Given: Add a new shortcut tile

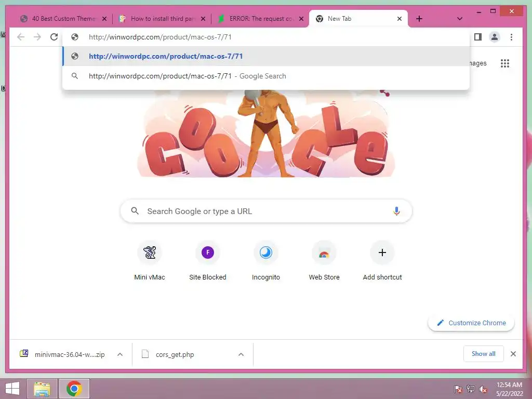Looking at the screenshot, I should (x=382, y=261).
